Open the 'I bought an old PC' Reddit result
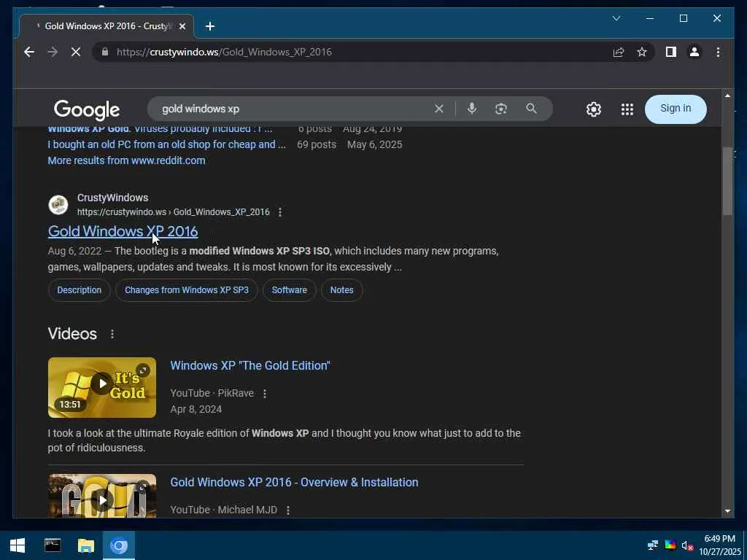The image size is (747, 560). [167, 144]
